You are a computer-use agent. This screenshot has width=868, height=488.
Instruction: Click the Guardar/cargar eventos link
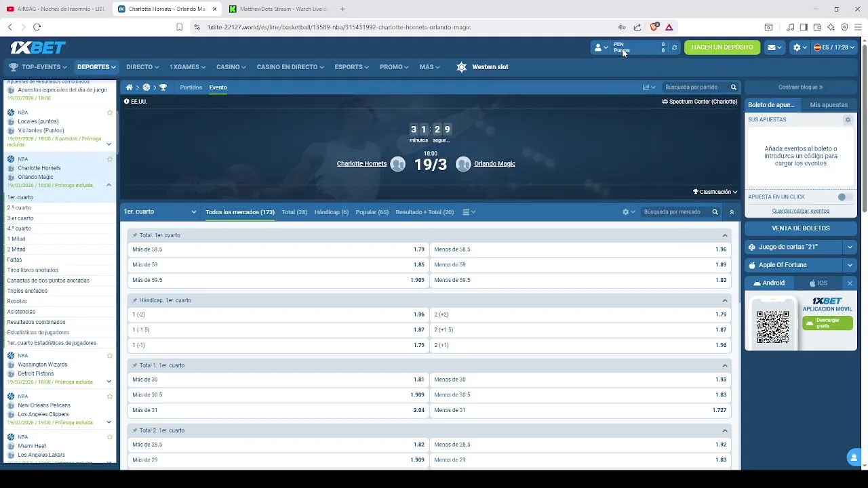coord(801,211)
